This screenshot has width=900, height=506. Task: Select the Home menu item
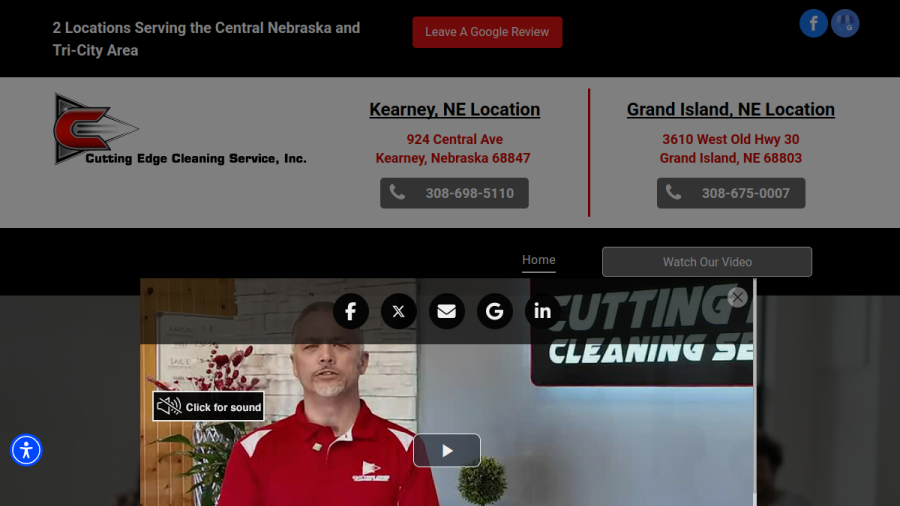pyautogui.click(x=538, y=260)
